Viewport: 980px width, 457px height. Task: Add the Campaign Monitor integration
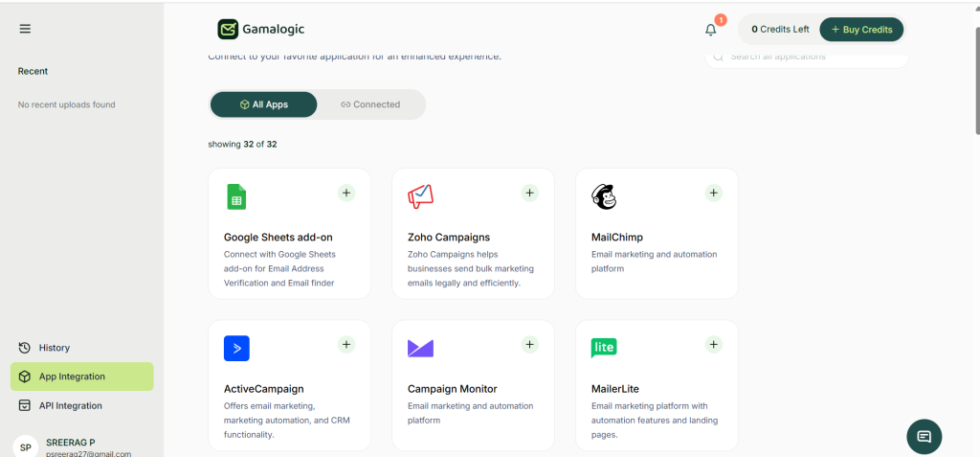(x=530, y=344)
